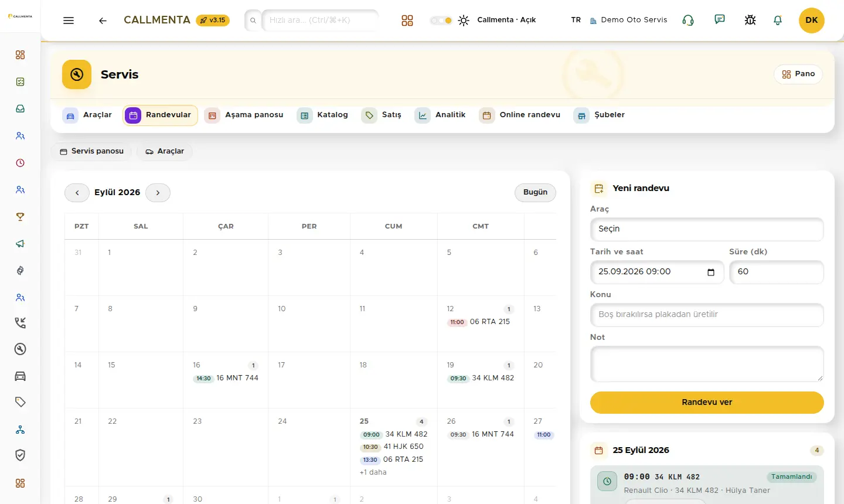Open the 10:30 41 HJK 650 appointment
The image size is (844, 504).
pyautogui.click(x=392, y=447)
